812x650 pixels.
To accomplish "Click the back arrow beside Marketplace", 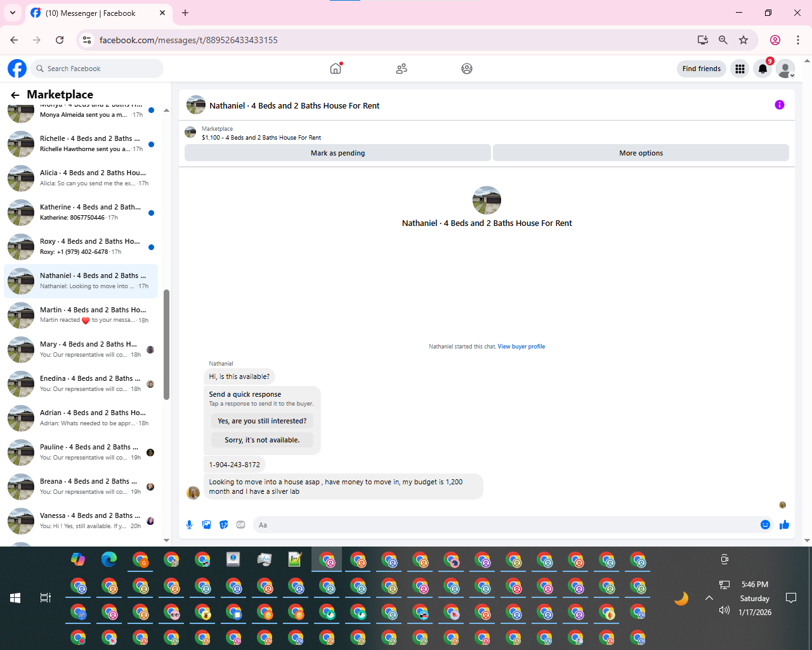I will click(15, 95).
